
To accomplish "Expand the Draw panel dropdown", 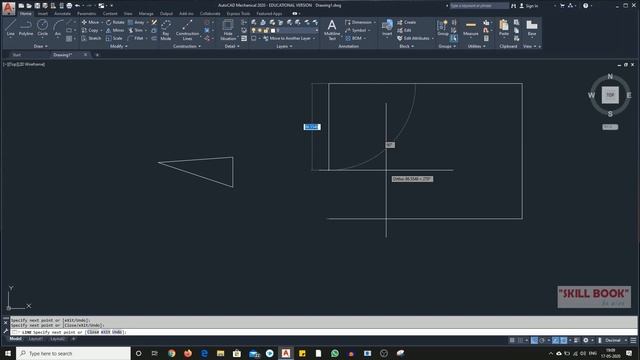I will [40, 47].
